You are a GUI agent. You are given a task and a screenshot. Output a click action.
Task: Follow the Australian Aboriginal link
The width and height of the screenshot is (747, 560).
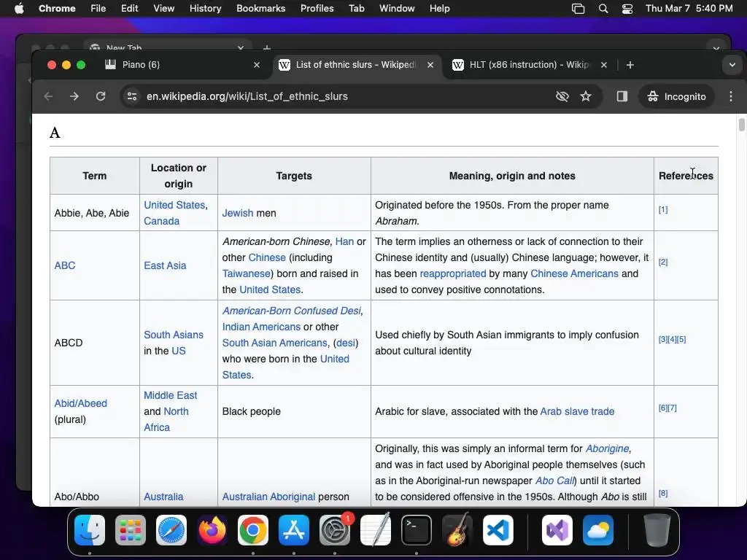coord(268,497)
